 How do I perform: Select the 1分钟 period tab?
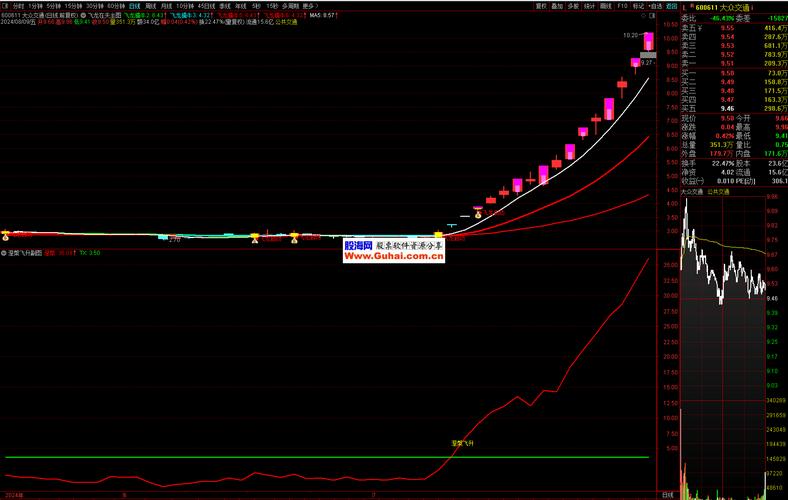[x=35, y=6]
